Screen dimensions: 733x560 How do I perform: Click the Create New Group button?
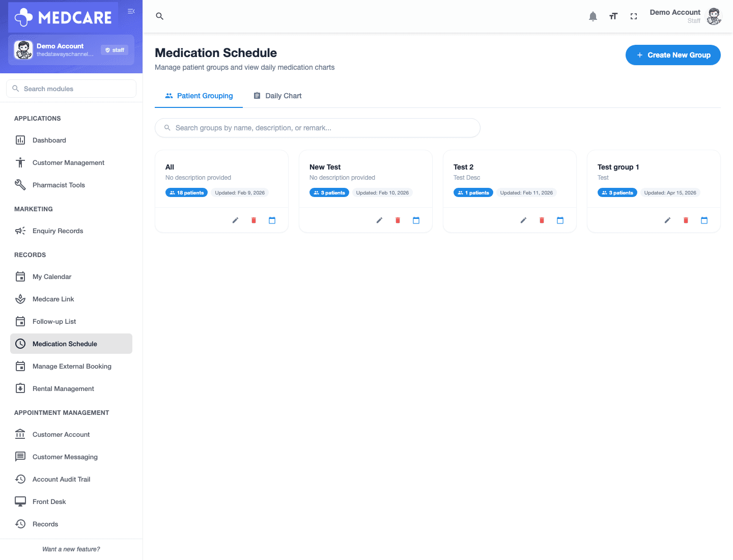pyautogui.click(x=673, y=55)
